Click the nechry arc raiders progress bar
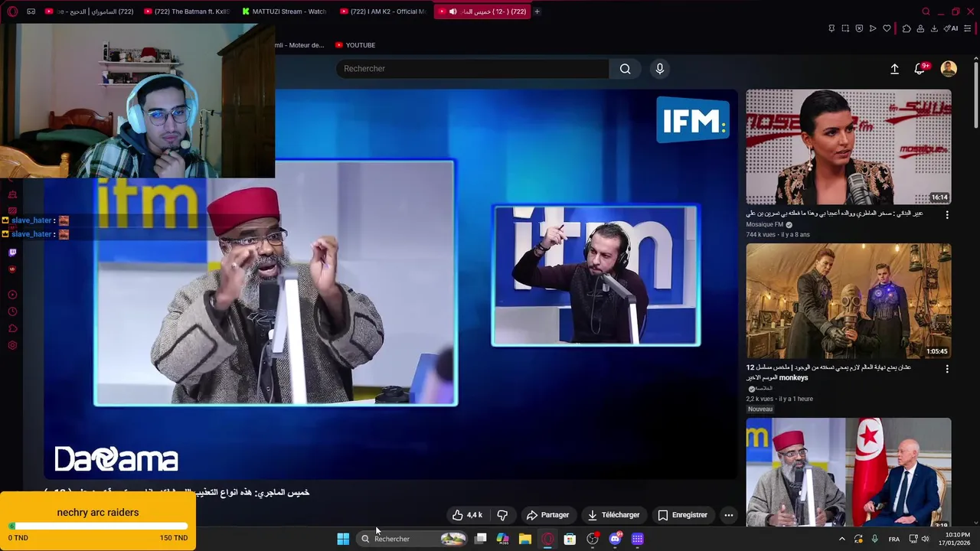980x551 pixels. pos(98,526)
